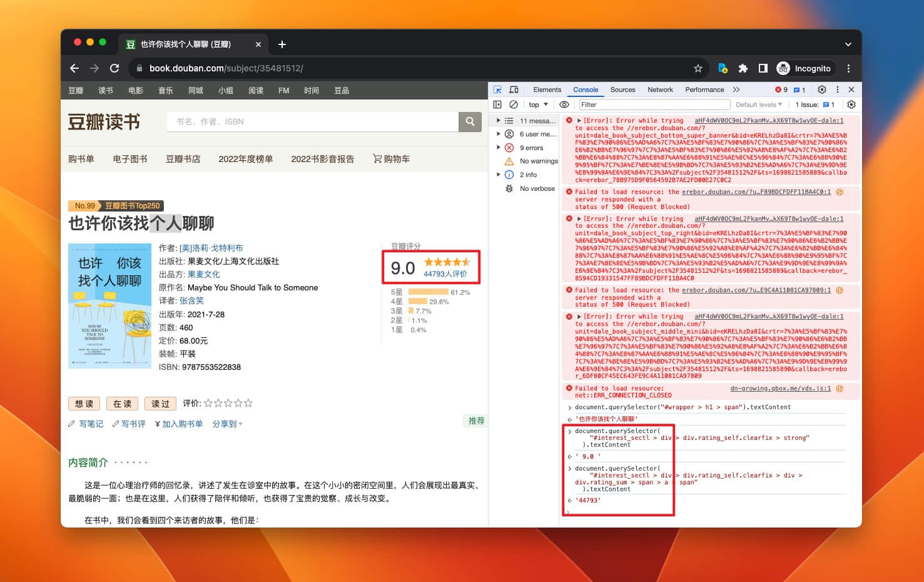Click the 1 Issue indicator
This screenshot has height=582, width=924.
(815, 105)
